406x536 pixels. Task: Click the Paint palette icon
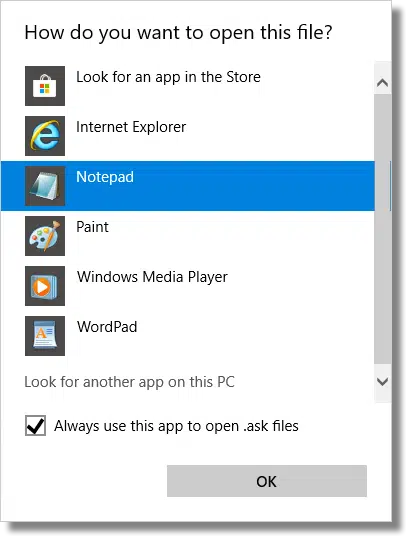[45, 236]
